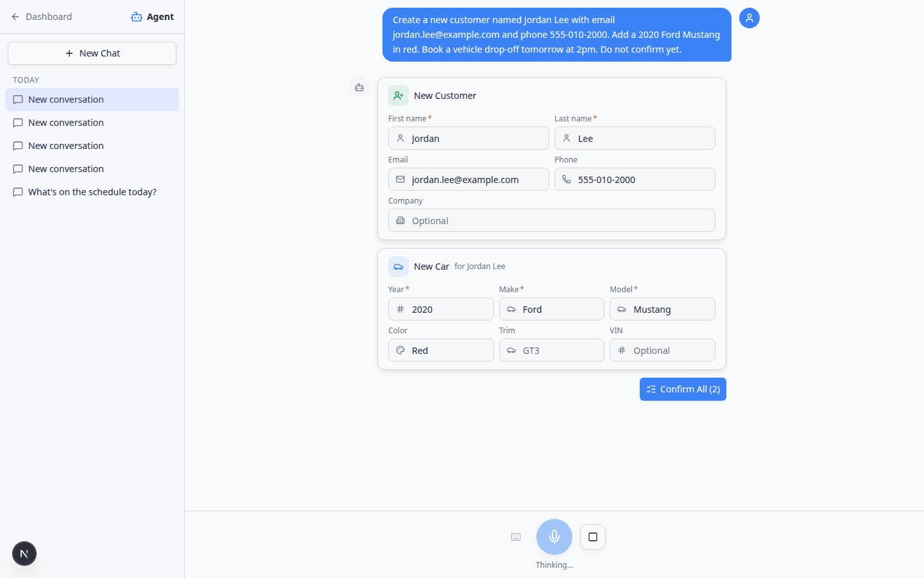Click the N avatar at bottom left
The width and height of the screenshot is (924, 578).
24,554
